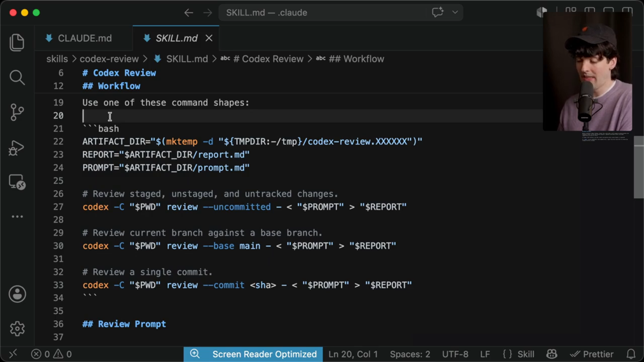The height and width of the screenshot is (362, 644).
Task: Click line number 34 in the gutter
Action: (58, 298)
